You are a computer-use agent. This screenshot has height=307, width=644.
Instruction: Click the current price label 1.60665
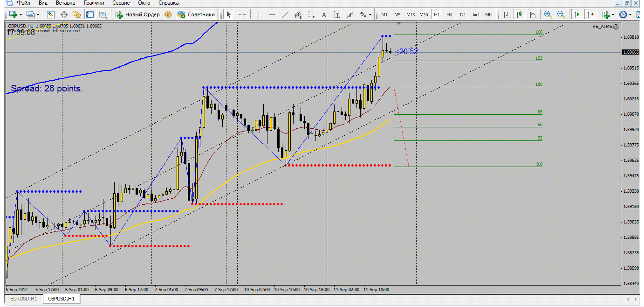tap(631, 52)
